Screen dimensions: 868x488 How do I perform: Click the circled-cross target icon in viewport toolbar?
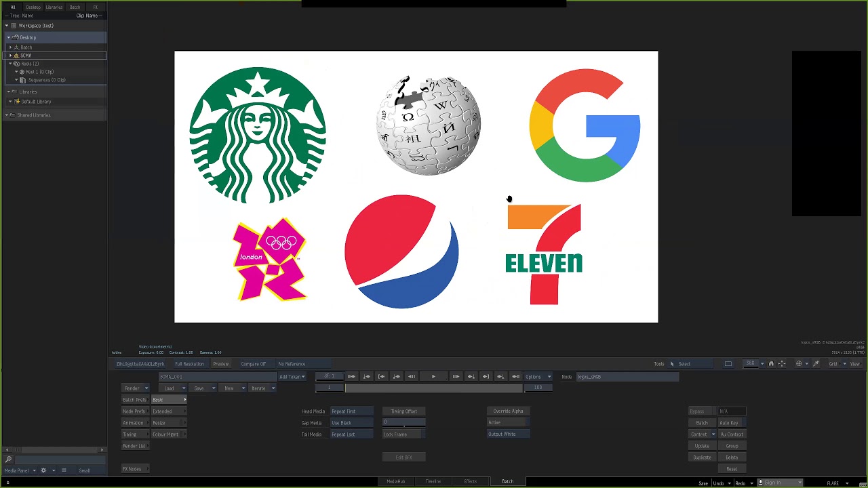[x=799, y=364]
